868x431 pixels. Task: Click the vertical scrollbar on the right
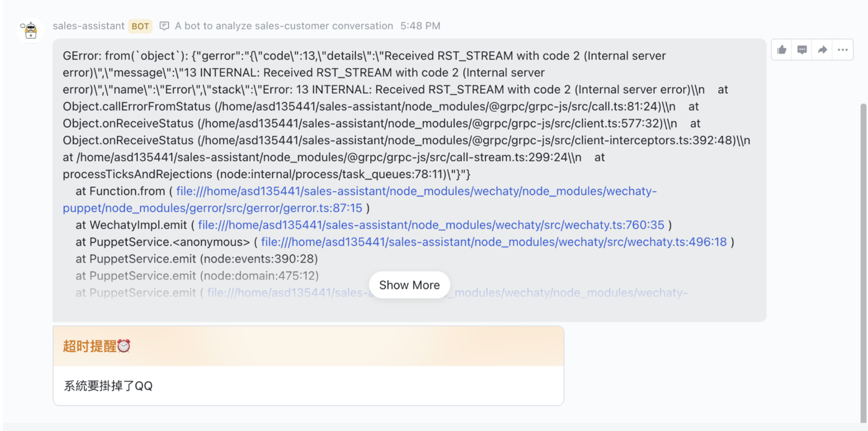pyautogui.click(x=863, y=262)
